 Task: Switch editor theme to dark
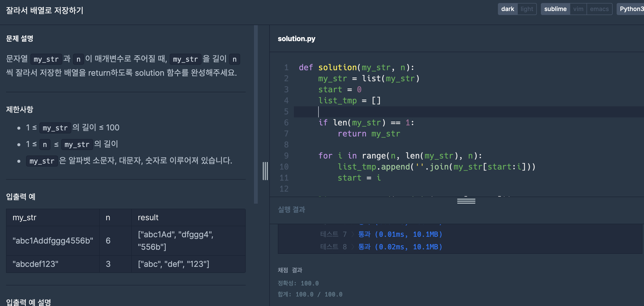[x=507, y=9]
